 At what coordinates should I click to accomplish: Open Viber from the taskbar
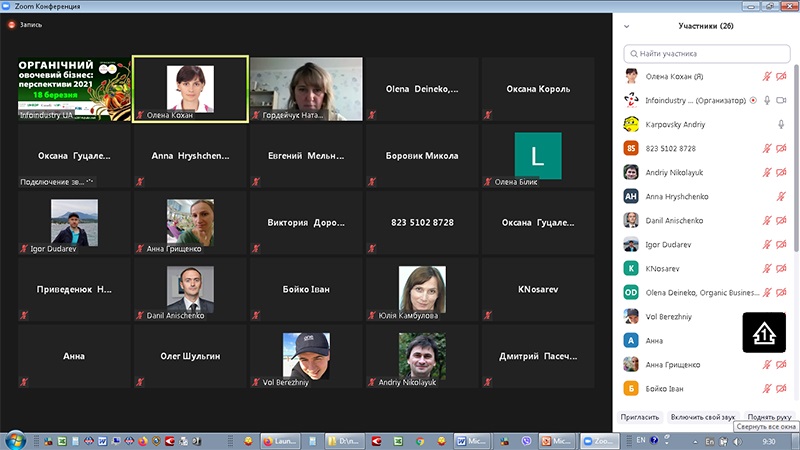[x=526, y=441]
